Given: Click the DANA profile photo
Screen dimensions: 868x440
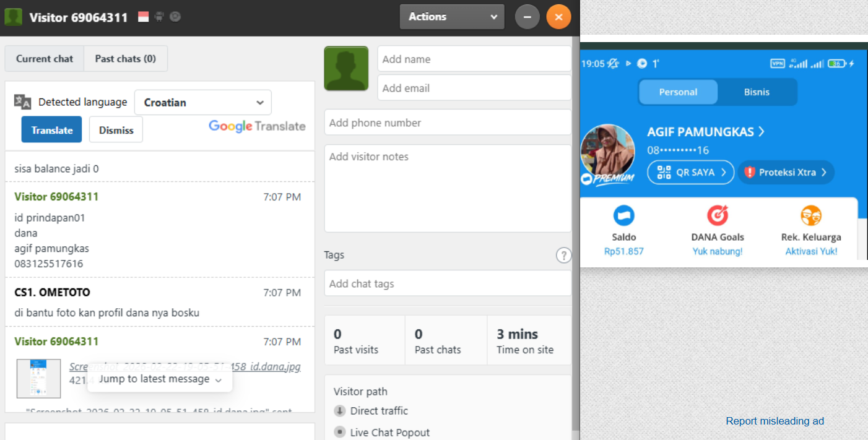Looking at the screenshot, I should (607, 152).
